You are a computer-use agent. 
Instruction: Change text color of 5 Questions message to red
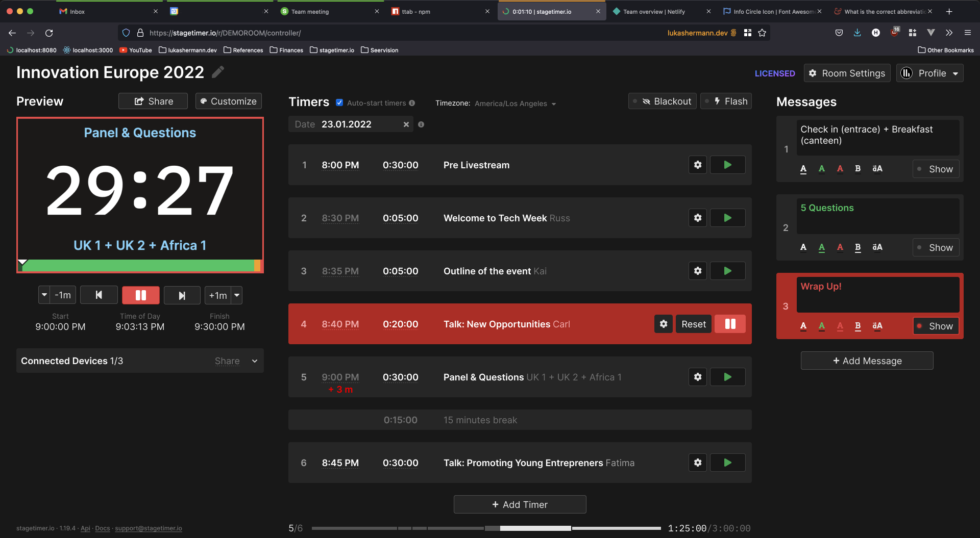[840, 247]
